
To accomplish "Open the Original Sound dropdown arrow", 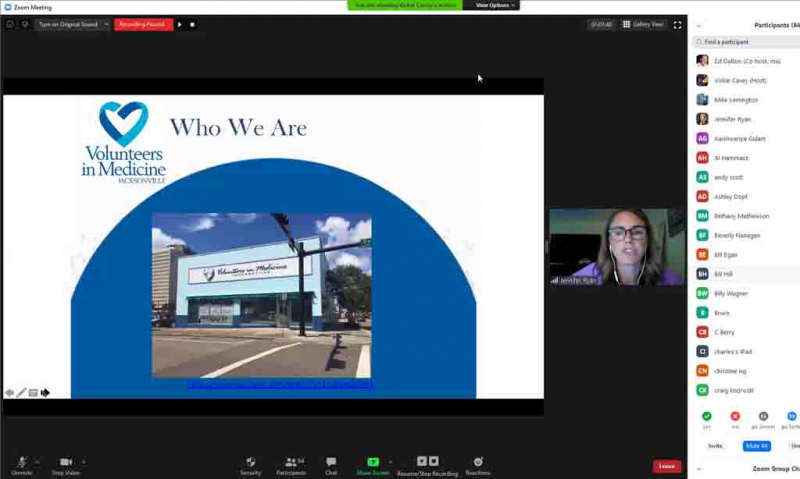I will [106, 24].
